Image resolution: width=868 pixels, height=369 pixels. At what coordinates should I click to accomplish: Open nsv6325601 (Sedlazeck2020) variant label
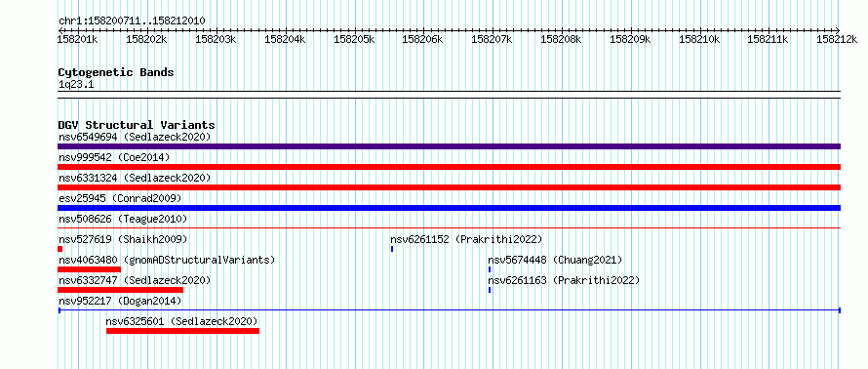pyautogui.click(x=181, y=321)
